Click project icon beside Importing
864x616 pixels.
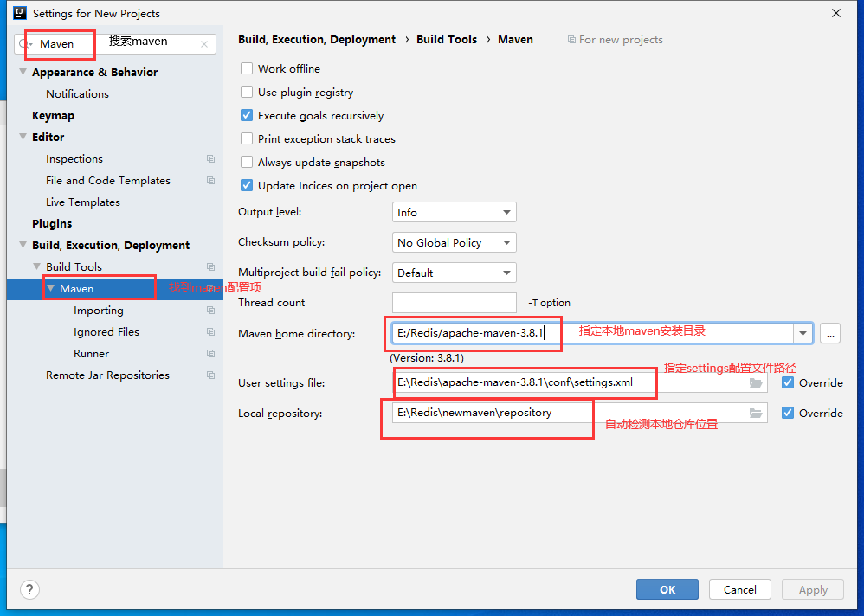click(210, 311)
